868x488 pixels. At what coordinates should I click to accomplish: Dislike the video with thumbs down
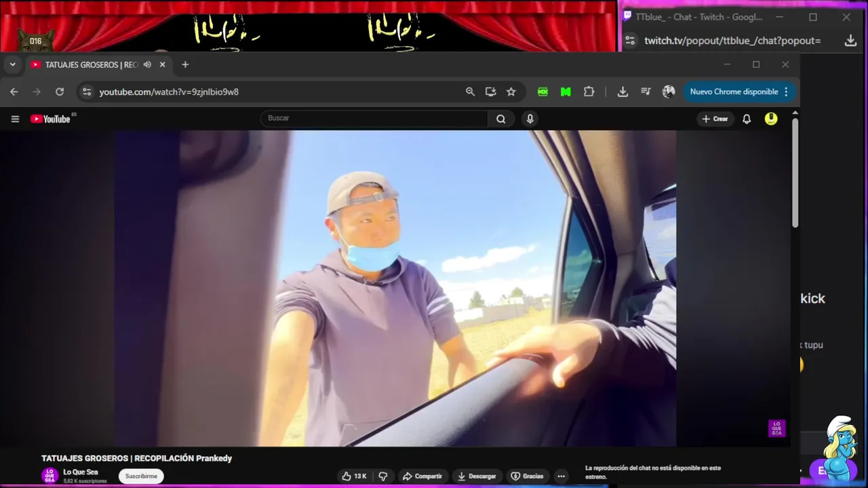tap(383, 476)
